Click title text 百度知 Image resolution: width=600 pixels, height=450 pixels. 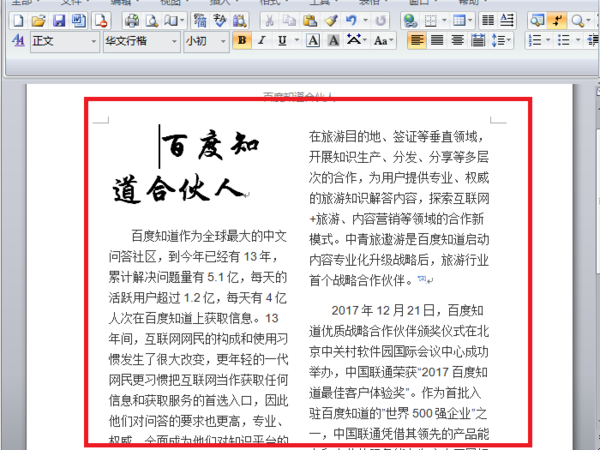(210, 145)
